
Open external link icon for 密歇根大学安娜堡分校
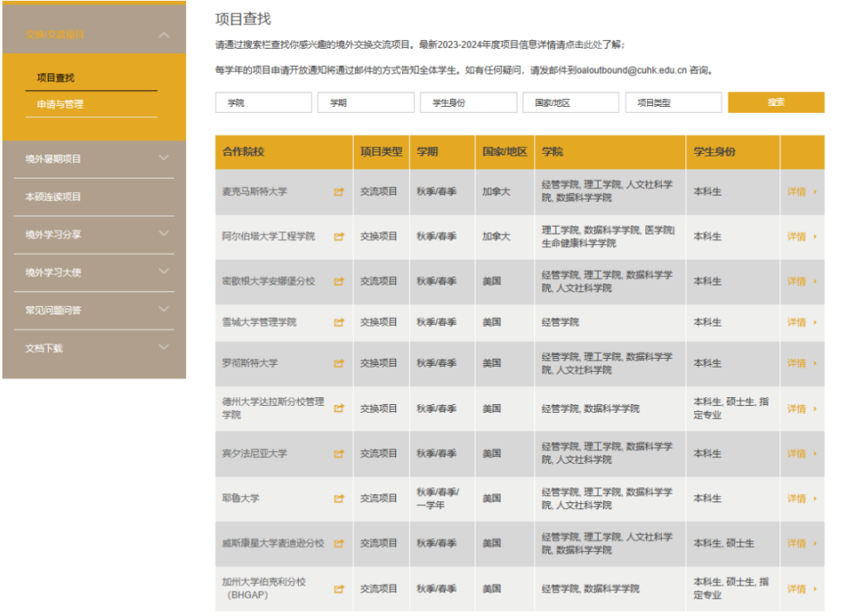[x=339, y=282]
